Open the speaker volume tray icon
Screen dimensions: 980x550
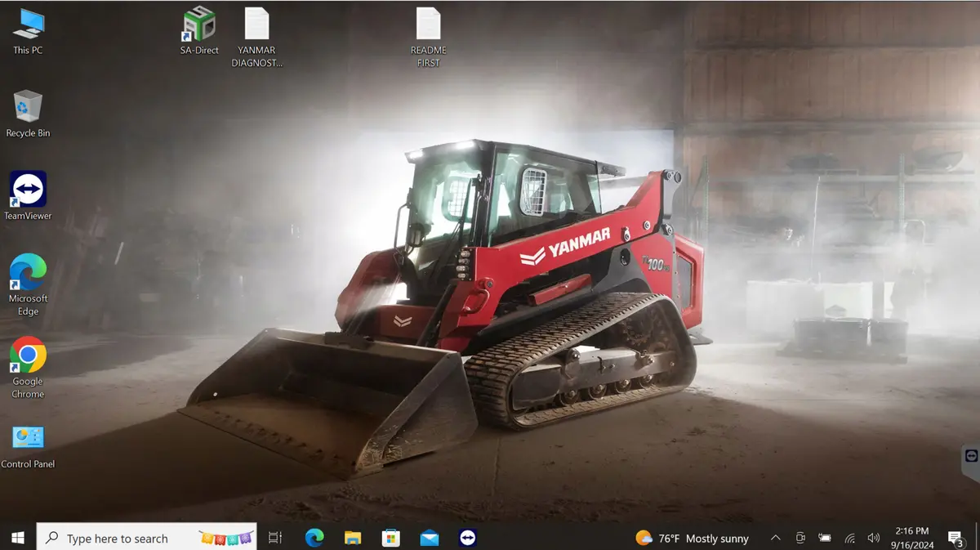pyautogui.click(x=874, y=538)
